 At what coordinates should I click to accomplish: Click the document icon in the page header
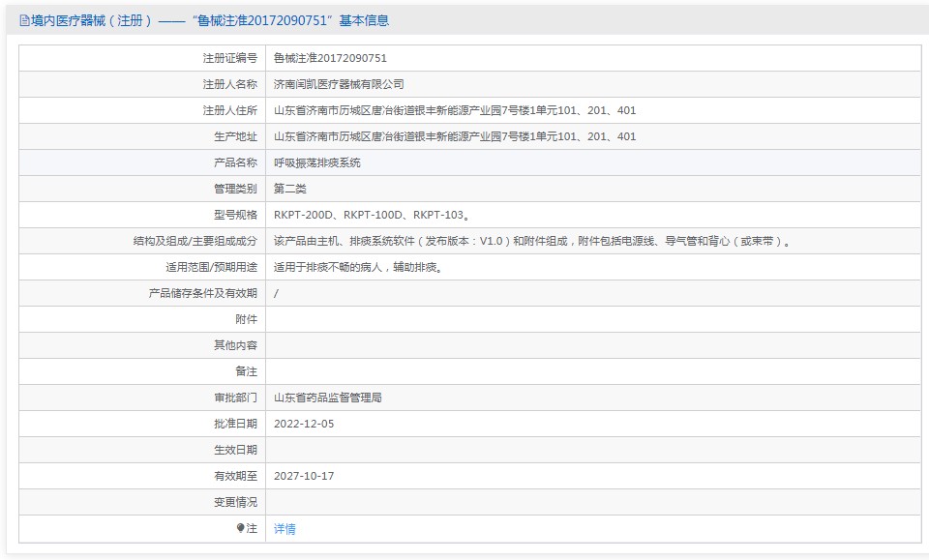tap(24, 20)
